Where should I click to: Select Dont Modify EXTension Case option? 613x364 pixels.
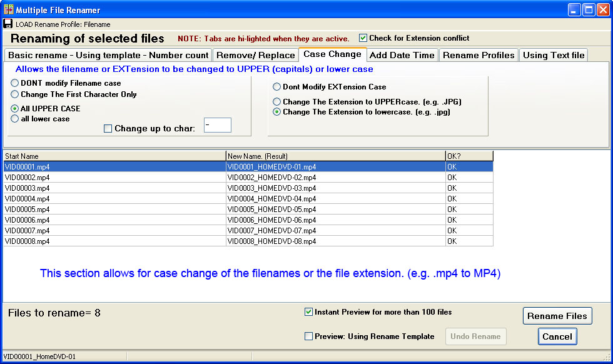[276, 87]
